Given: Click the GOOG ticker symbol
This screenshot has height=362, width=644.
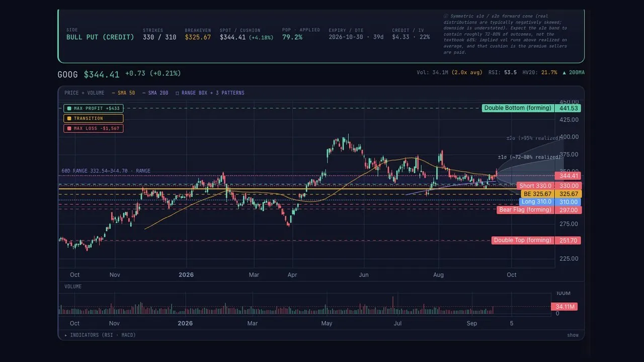Looking at the screenshot, I should click(x=68, y=74).
